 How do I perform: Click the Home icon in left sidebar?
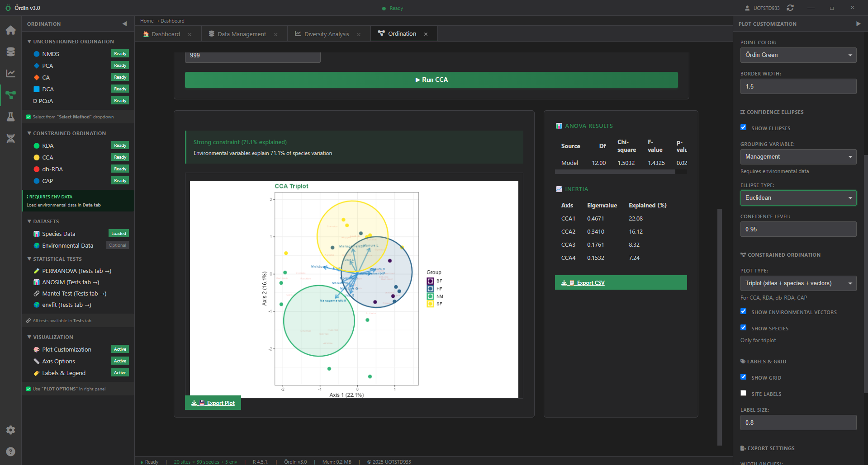(x=10, y=30)
